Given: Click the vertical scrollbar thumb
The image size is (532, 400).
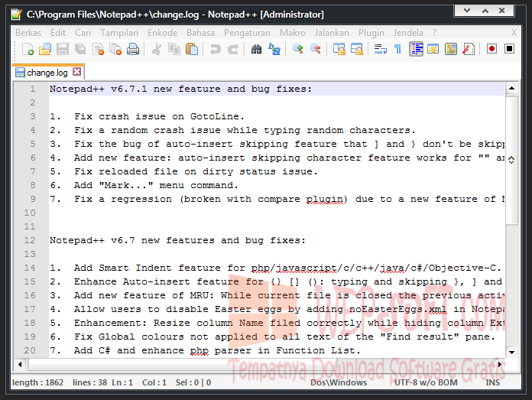Looking at the screenshot, I should tap(511, 160).
